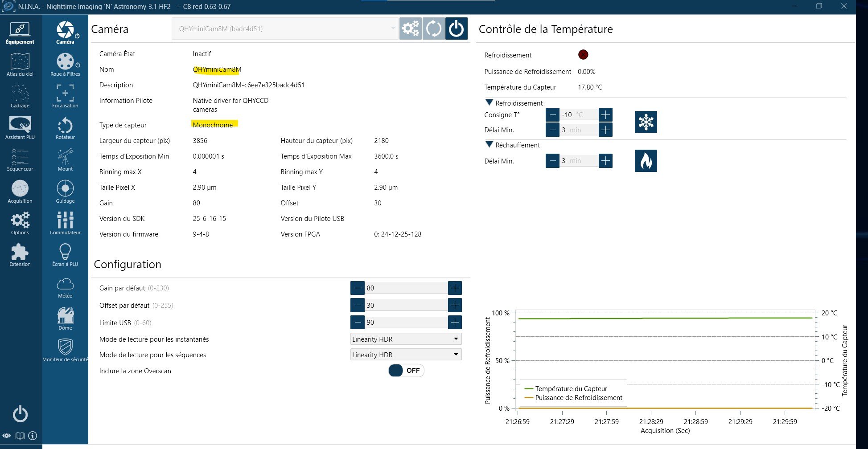Select the Focalisation tab
This screenshot has width=868, height=449.
pyautogui.click(x=65, y=97)
